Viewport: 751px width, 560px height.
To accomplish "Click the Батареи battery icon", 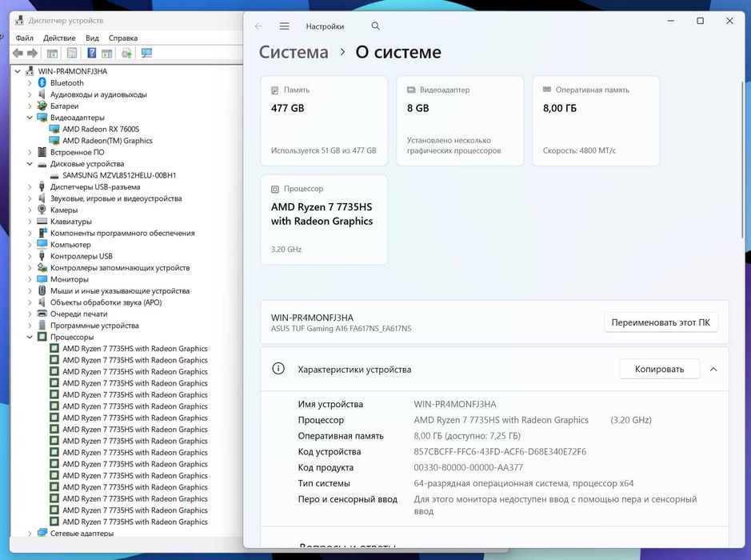I will coord(42,106).
